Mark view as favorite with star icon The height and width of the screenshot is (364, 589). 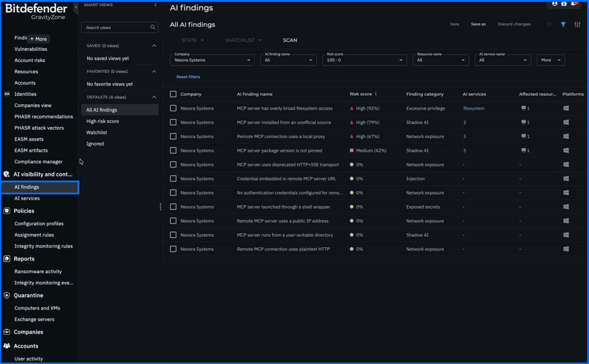coord(549,24)
